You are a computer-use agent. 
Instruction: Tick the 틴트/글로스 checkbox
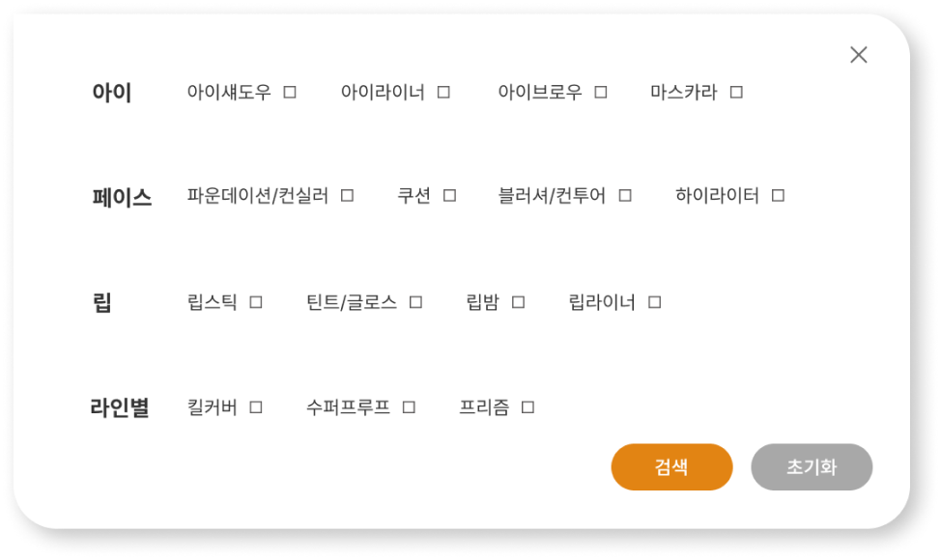(x=415, y=301)
